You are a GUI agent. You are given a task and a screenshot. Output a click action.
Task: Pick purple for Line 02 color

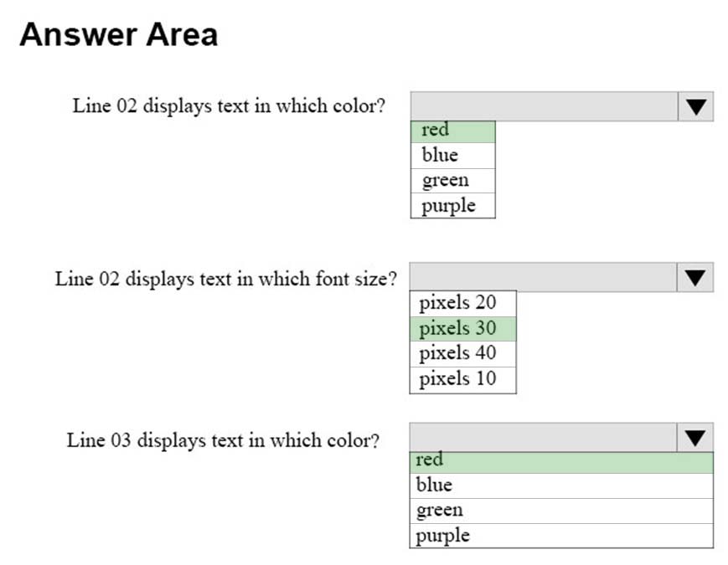[453, 206]
